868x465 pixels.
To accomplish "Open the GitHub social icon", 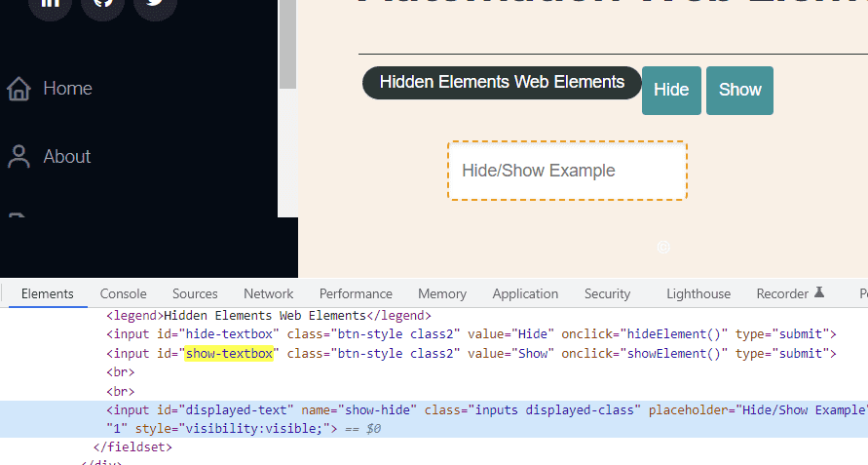I will [x=102, y=6].
